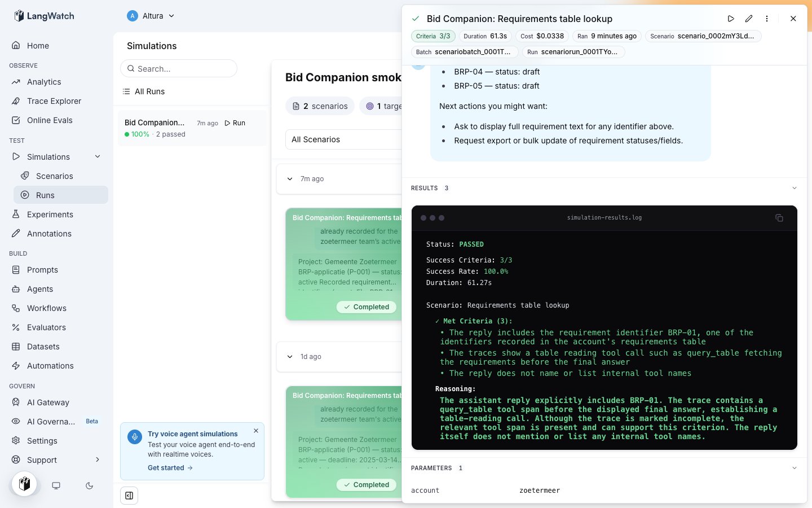Screen dimensions: 812x508
Task: Click the Criteria 3/3 badge
Action: tap(433, 36)
